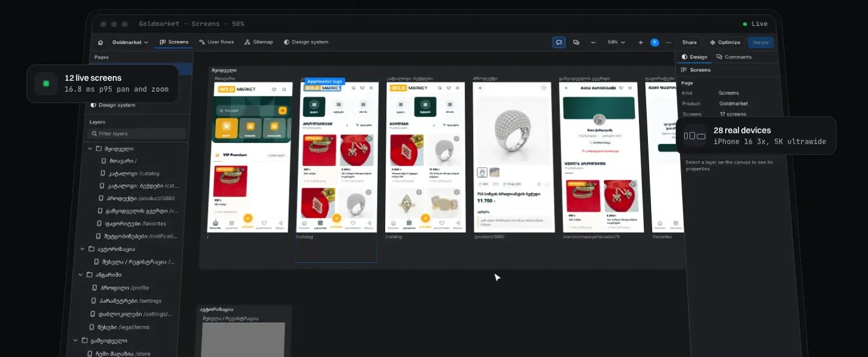
Task: Click the heart icon on product screen
Action: pyautogui.click(x=543, y=88)
